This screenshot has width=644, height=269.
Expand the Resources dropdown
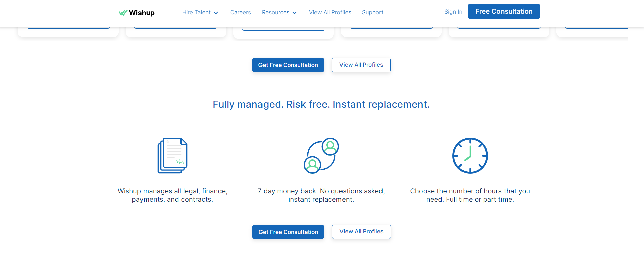[x=279, y=12]
